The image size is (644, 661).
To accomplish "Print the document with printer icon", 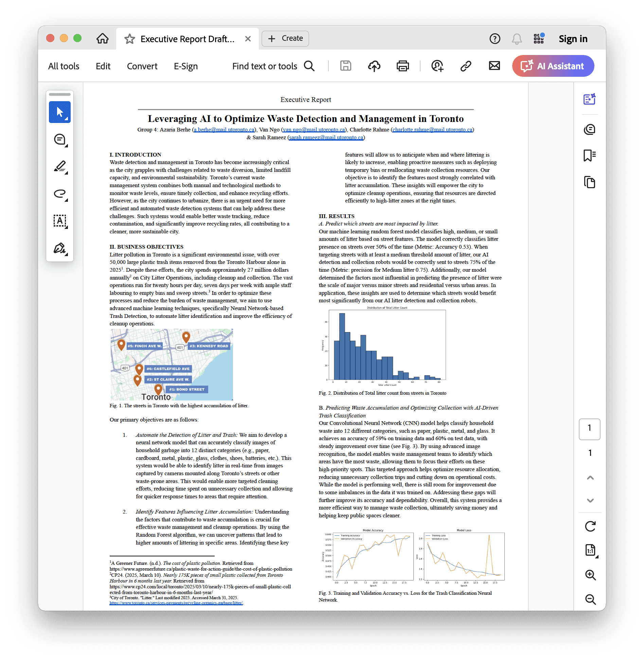I will pos(402,66).
